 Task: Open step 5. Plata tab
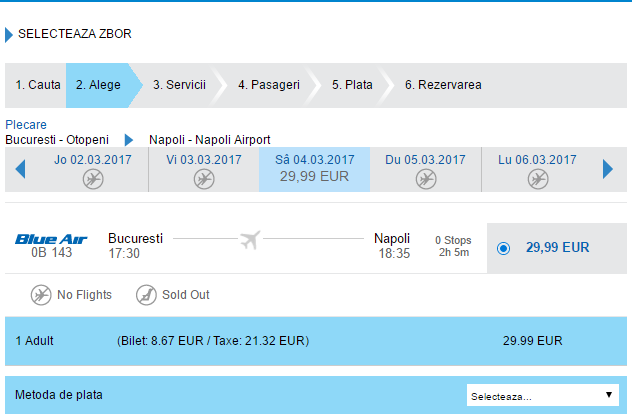[352, 85]
